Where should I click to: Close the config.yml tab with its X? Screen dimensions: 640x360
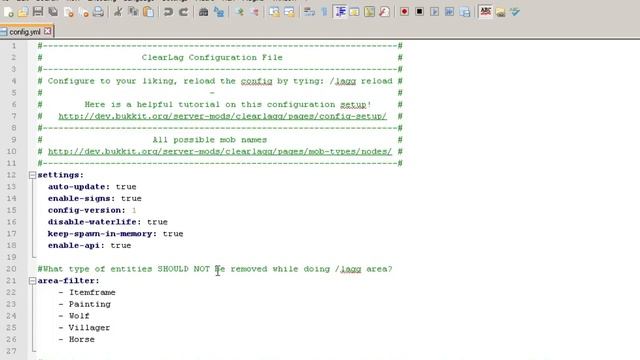48,31
